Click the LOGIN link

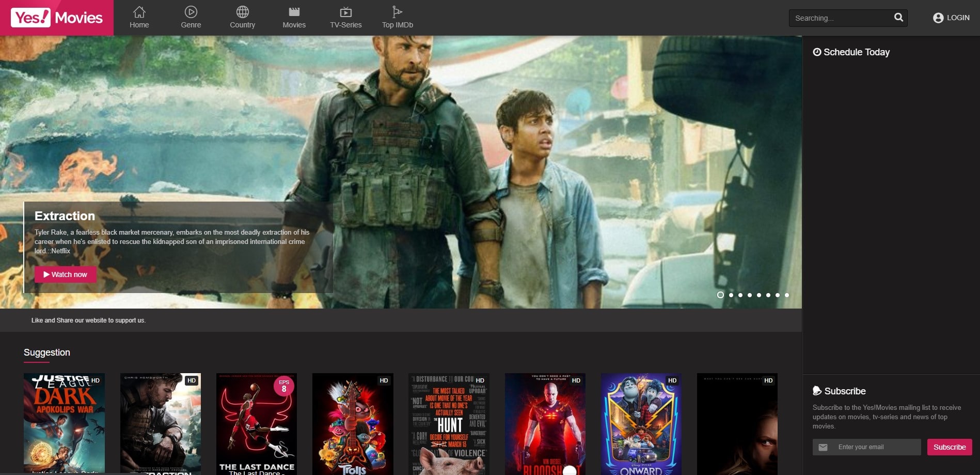pyautogui.click(x=958, y=18)
